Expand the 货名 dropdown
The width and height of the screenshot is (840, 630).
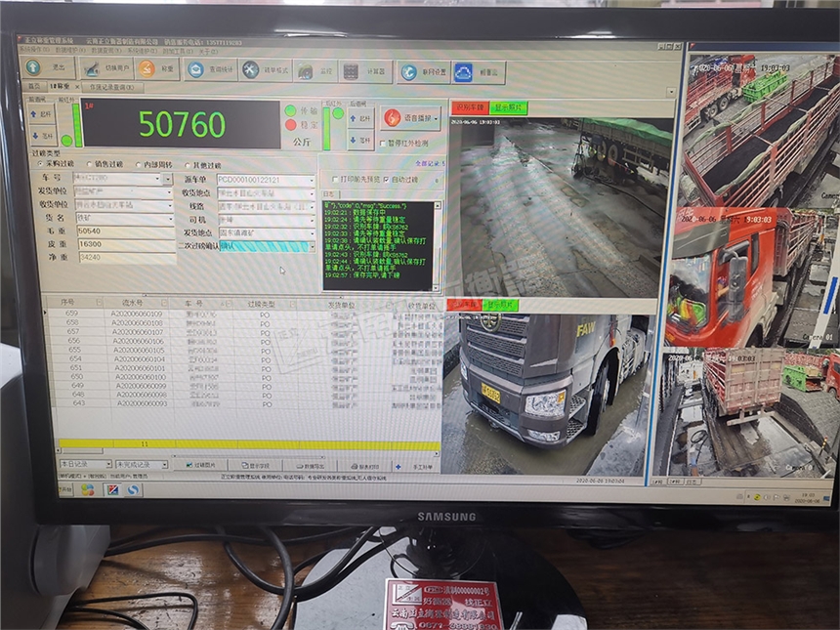[170, 220]
